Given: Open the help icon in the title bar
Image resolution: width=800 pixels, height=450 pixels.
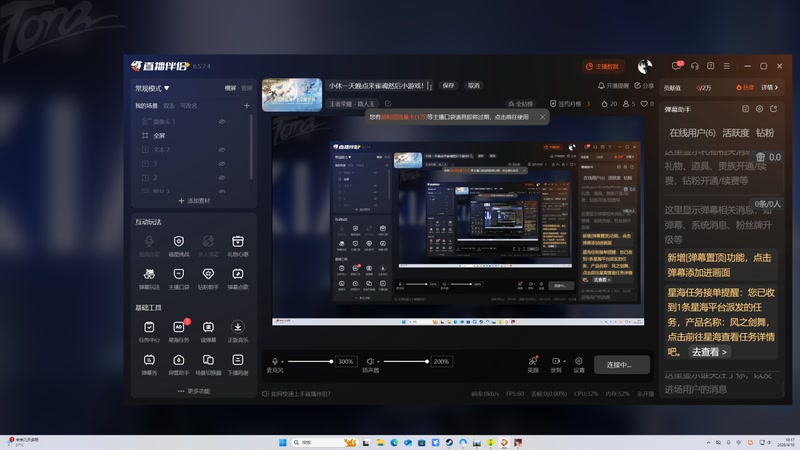Looking at the screenshot, I should [710, 66].
